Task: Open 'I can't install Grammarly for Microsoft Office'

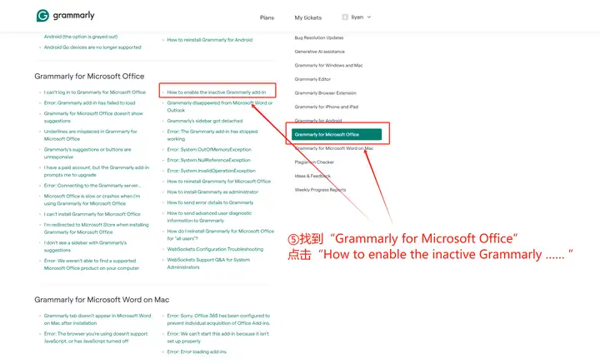Action: (x=92, y=214)
